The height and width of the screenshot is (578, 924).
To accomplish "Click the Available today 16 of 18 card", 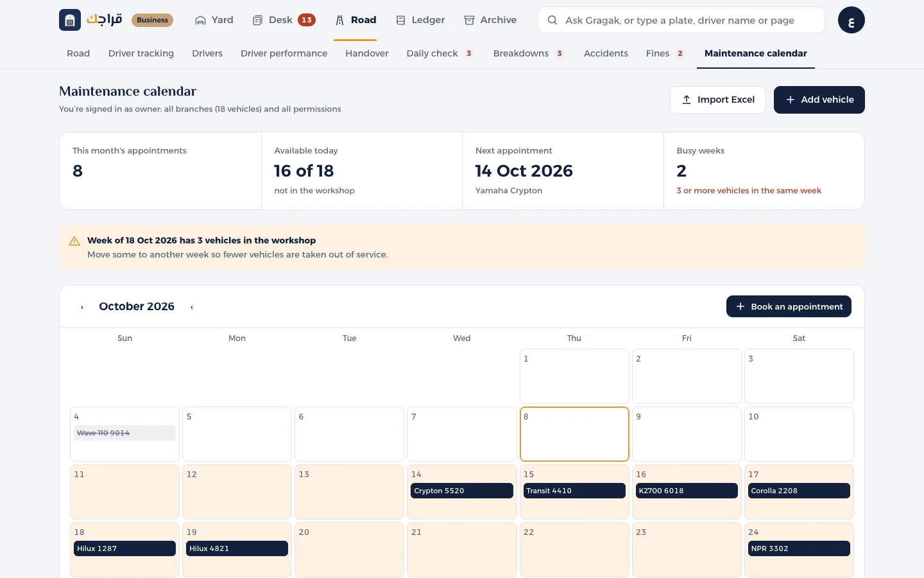I will tap(362, 171).
